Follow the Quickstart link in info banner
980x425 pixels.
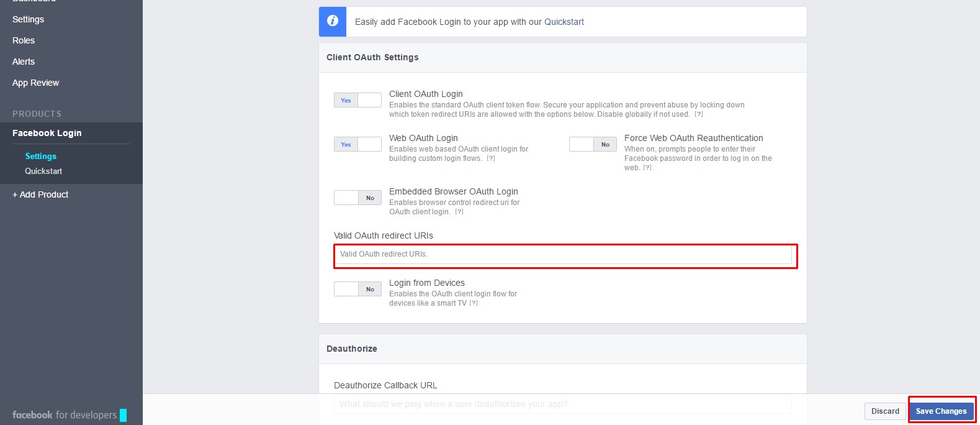pos(564,22)
